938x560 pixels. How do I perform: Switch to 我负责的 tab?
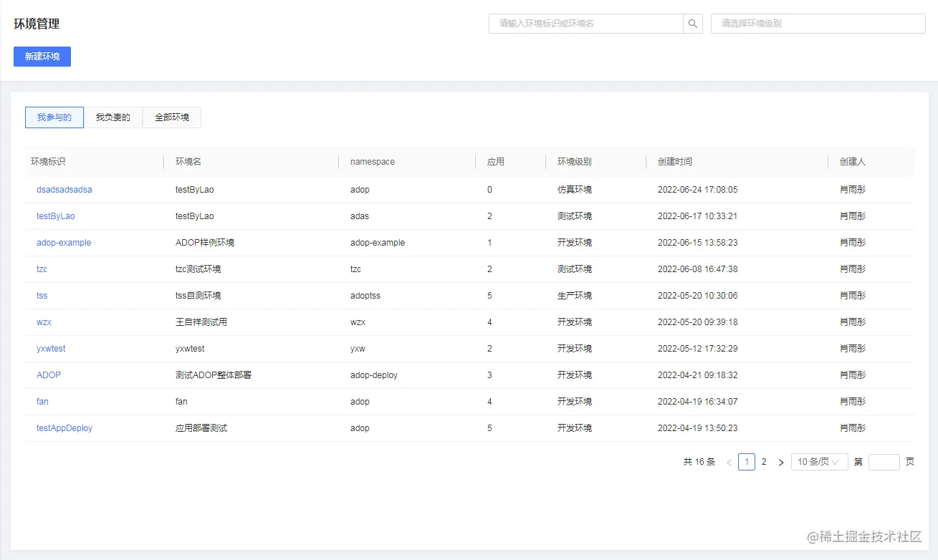pyautogui.click(x=113, y=117)
